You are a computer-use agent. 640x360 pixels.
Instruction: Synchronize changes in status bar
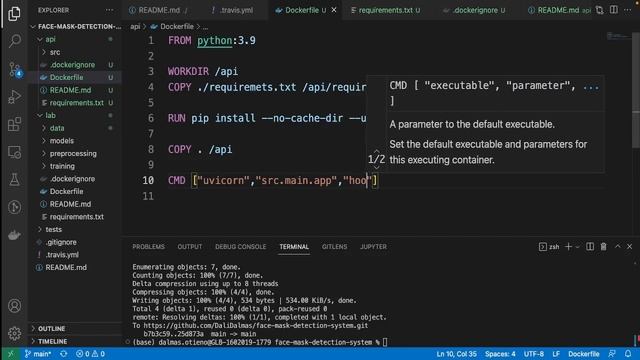point(63,354)
